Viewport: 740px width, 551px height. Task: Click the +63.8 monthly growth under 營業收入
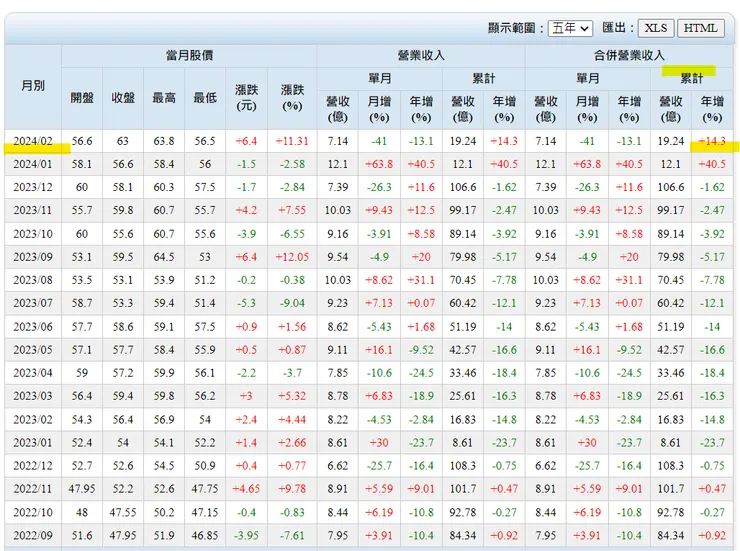[379, 164]
